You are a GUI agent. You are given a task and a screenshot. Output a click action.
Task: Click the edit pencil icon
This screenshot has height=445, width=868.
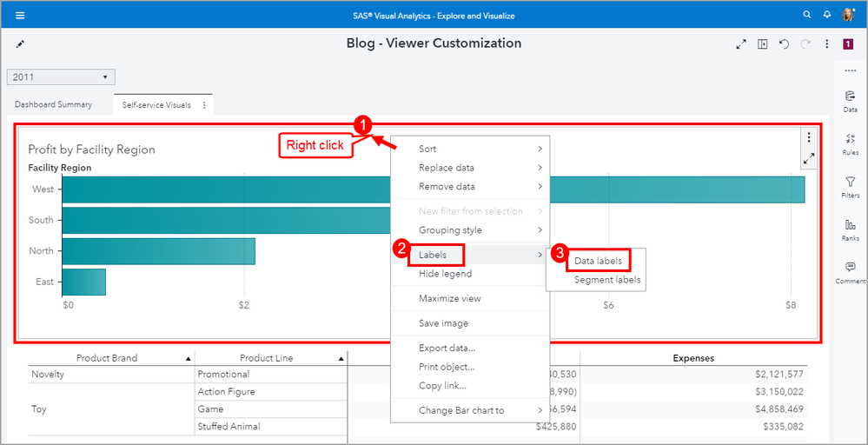(21, 43)
